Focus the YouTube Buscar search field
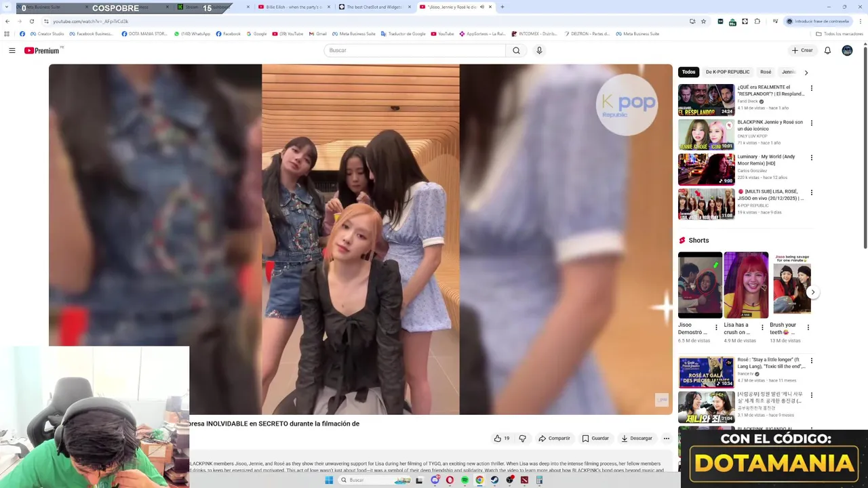 pyautogui.click(x=415, y=50)
